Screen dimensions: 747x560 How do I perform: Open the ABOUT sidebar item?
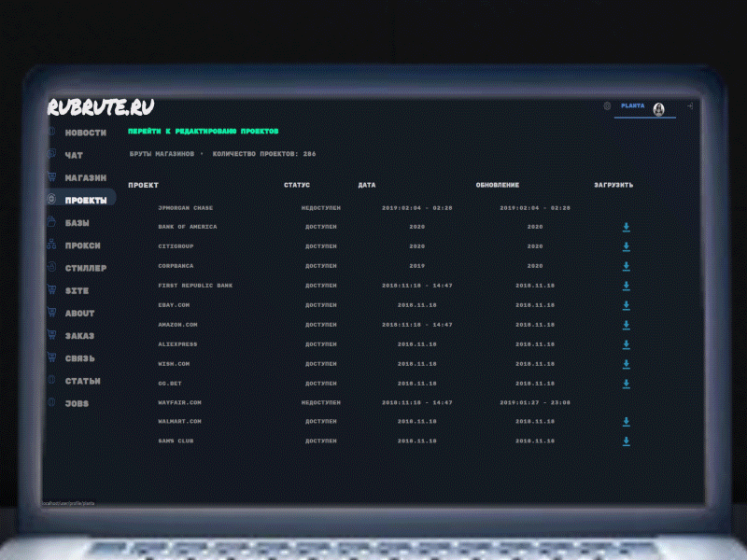pos(79,314)
